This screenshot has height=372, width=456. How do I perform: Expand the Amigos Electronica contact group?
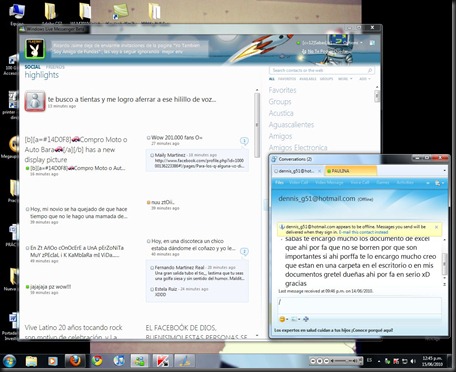point(298,148)
